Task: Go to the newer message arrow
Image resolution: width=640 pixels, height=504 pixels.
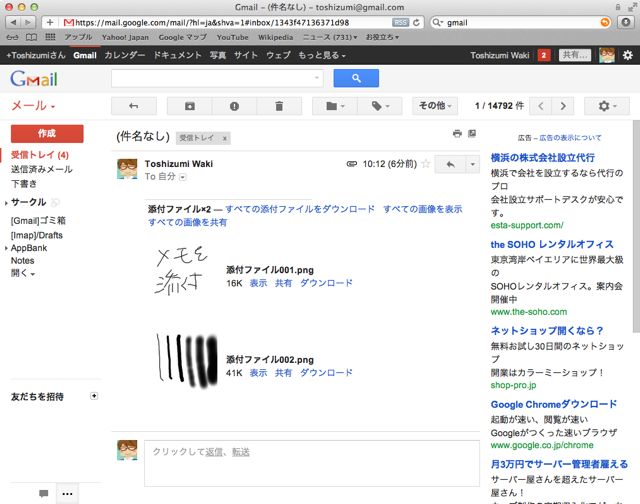Action: pos(541,106)
